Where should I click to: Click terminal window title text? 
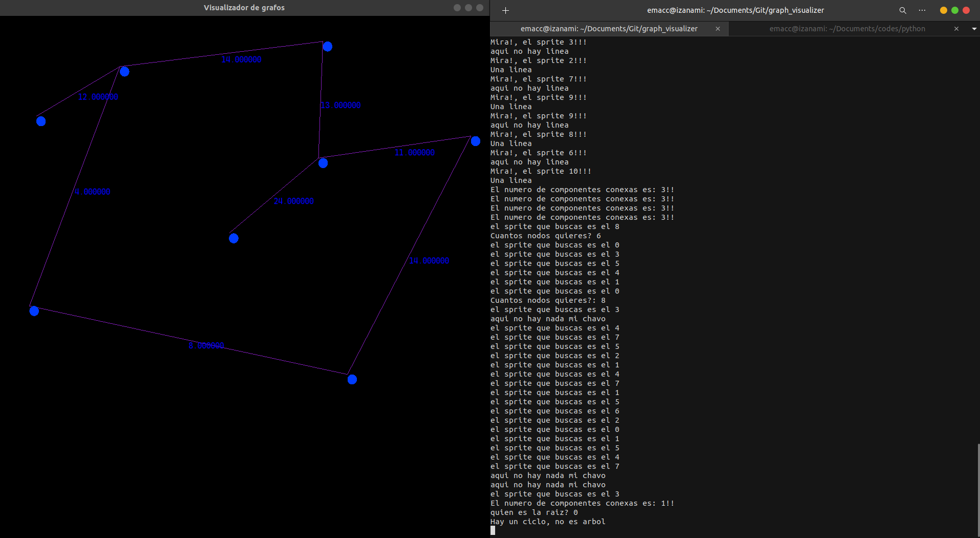[x=735, y=10]
